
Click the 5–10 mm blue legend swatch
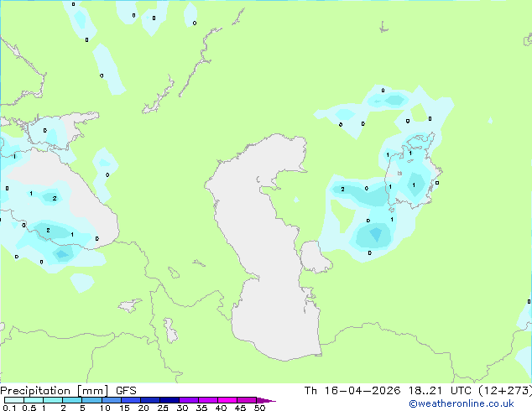pos(91,400)
